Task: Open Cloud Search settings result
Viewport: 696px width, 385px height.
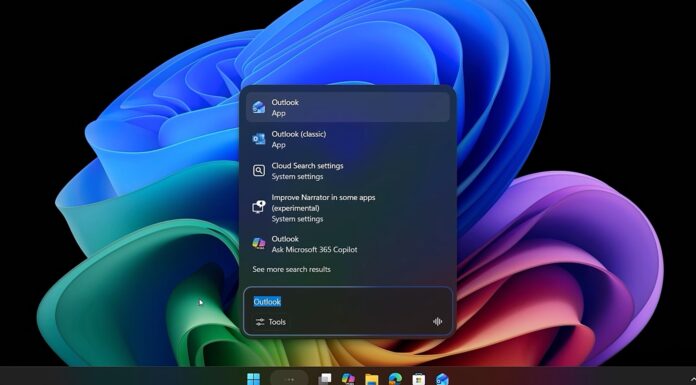Action: point(348,171)
